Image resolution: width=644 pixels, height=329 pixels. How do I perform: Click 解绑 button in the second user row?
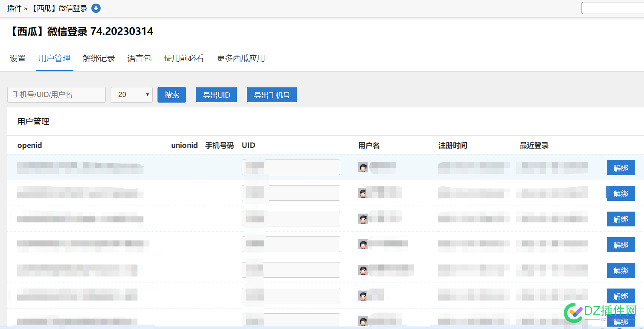click(621, 194)
